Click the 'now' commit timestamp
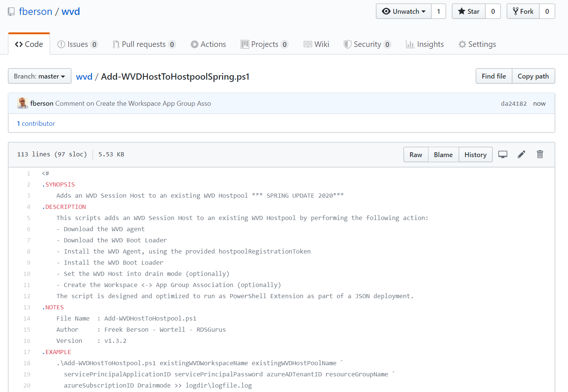This screenshot has width=568, height=392. click(539, 103)
